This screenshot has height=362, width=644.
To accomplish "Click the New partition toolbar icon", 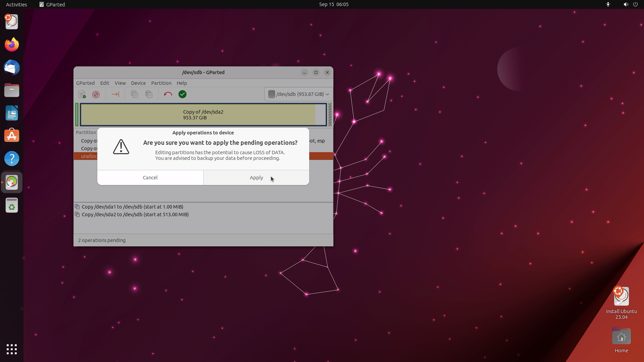I will tap(82, 95).
